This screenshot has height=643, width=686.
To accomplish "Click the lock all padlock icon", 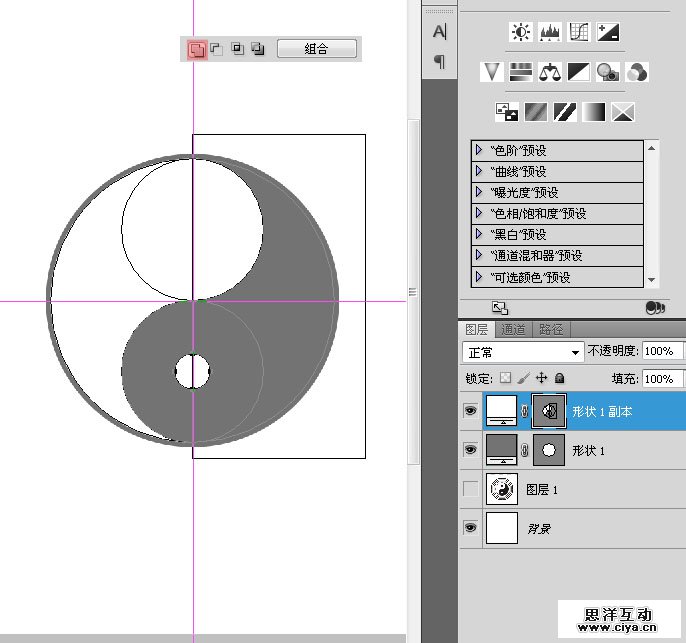I will [x=560, y=378].
